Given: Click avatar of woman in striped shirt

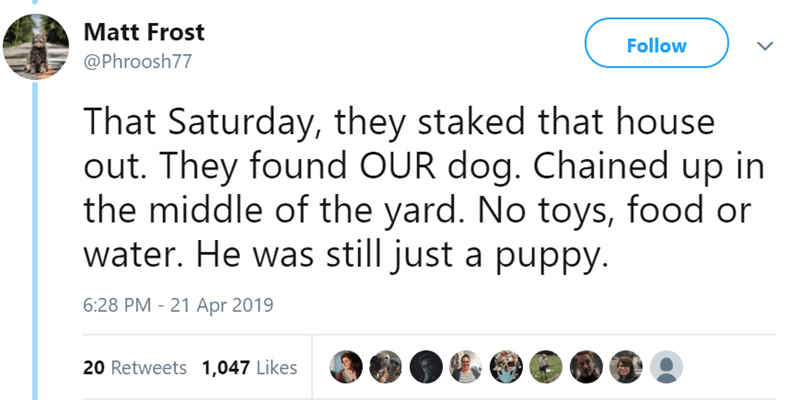Looking at the screenshot, I should click(465, 367).
